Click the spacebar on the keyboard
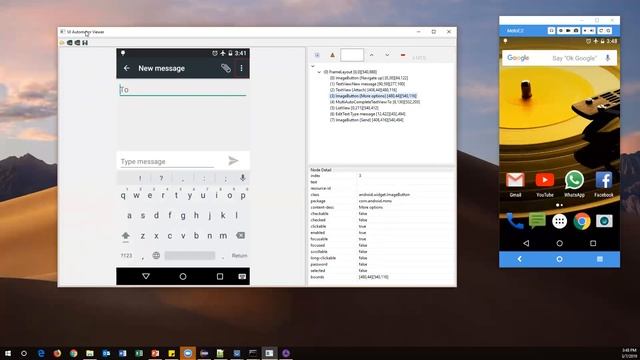This screenshot has width=640, height=360. pos(190,256)
